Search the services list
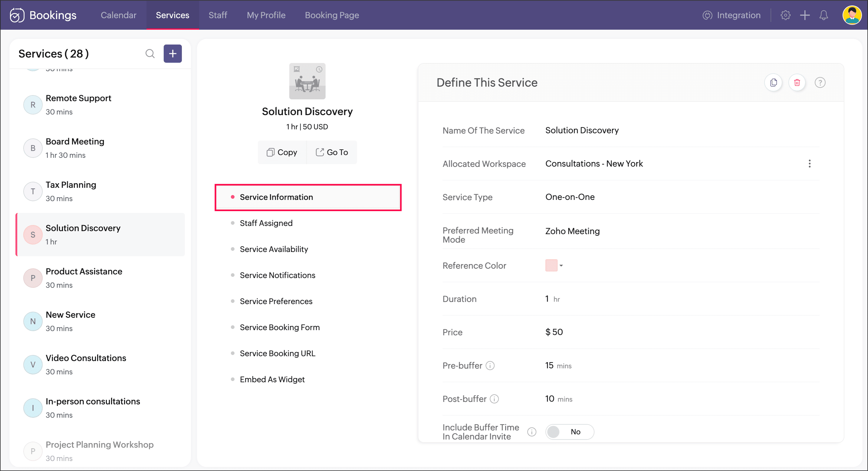 tap(150, 54)
